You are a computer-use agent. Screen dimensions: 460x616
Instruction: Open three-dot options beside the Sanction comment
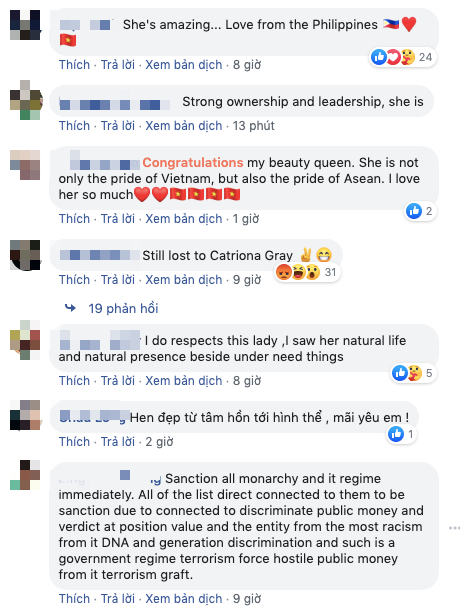454,528
